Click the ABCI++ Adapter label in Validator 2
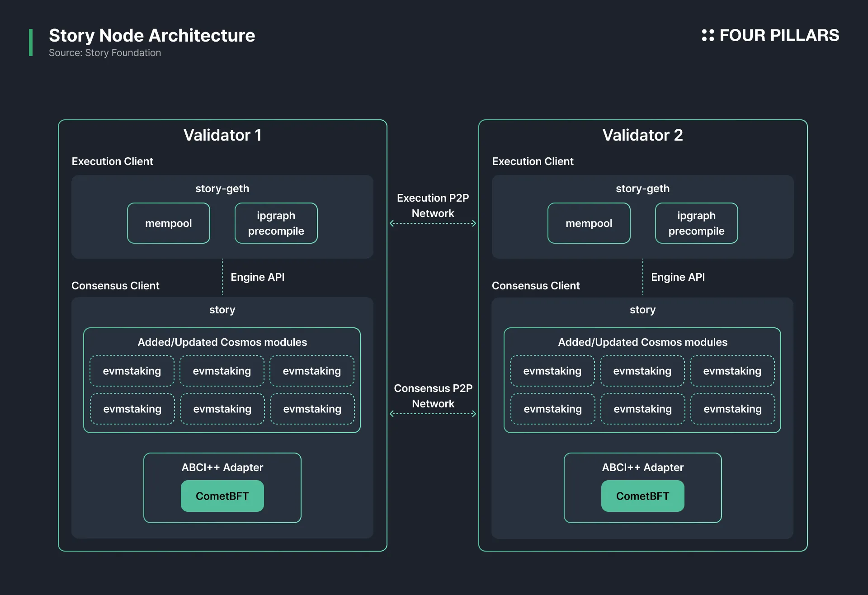Image resolution: width=868 pixels, height=595 pixels. (643, 467)
